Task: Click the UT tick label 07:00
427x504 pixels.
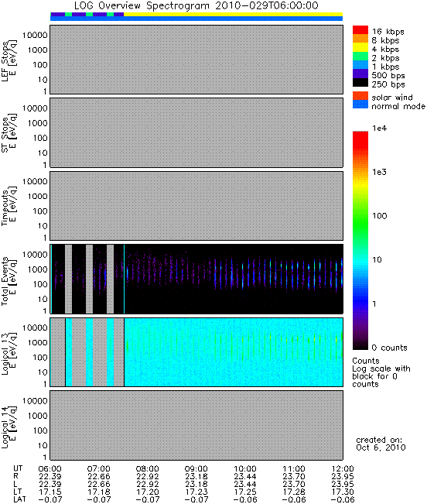Action: click(x=98, y=468)
